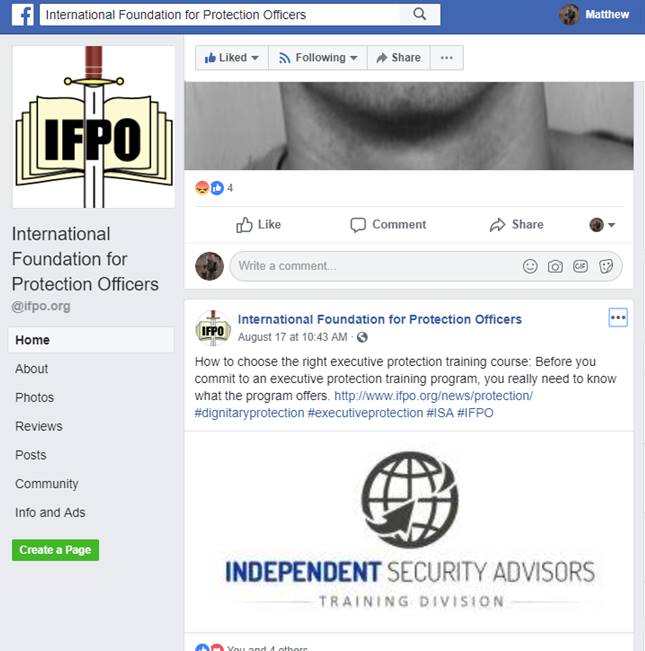Open the post options three-dot icon
The height and width of the screenshot is (651, 645).
pyautogui.click(x=618, y=318)
